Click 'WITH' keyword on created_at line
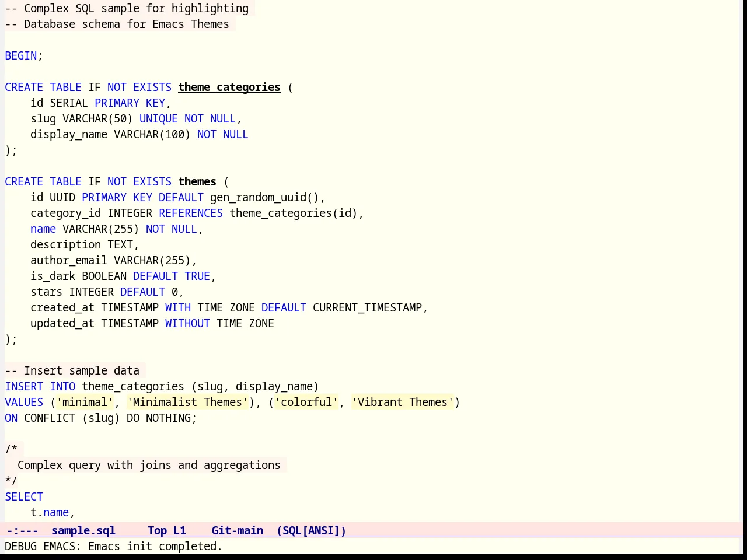747x560 pixels. point(178,307)
